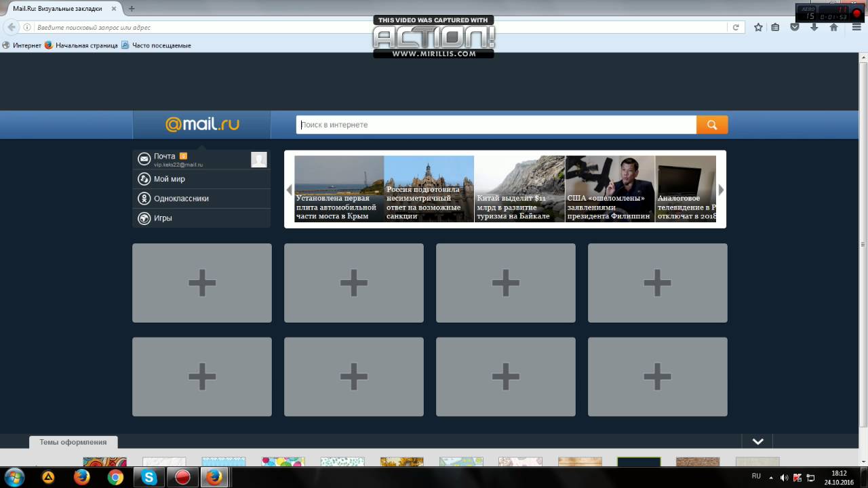Open the Начальная страница bookmark
Viewport: 868px width, 488px height.
(81, 45)
